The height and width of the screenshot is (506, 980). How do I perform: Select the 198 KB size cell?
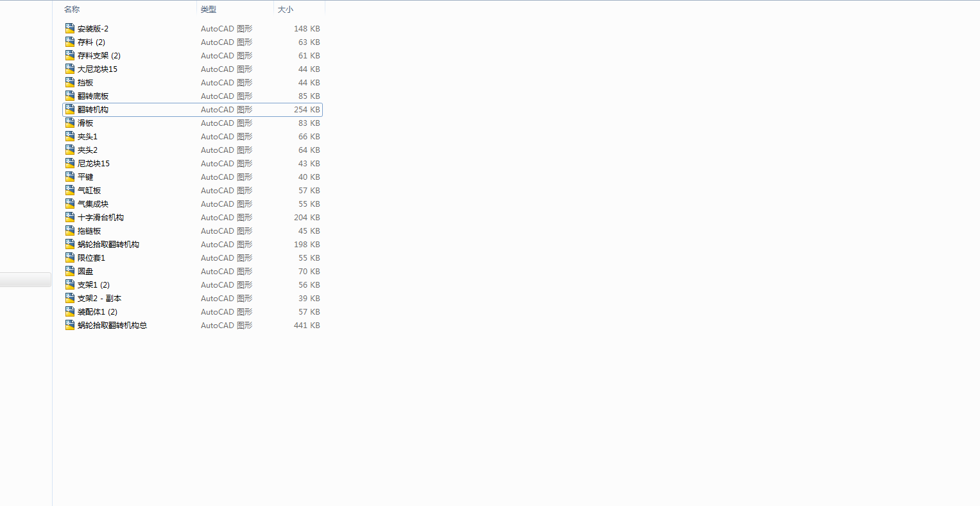click(x=307, y=245)
